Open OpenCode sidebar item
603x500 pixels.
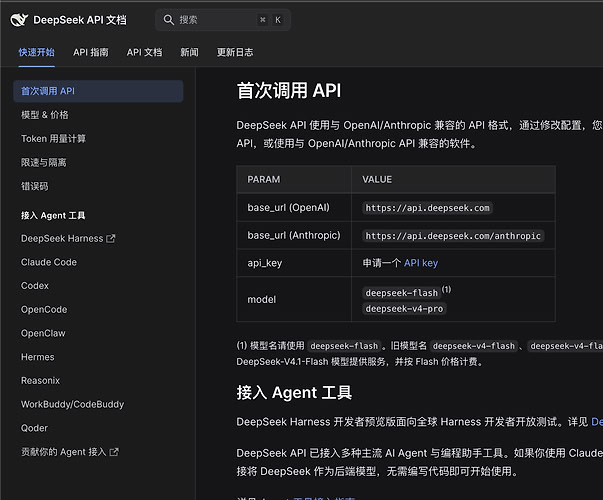(x=44, y=310)
